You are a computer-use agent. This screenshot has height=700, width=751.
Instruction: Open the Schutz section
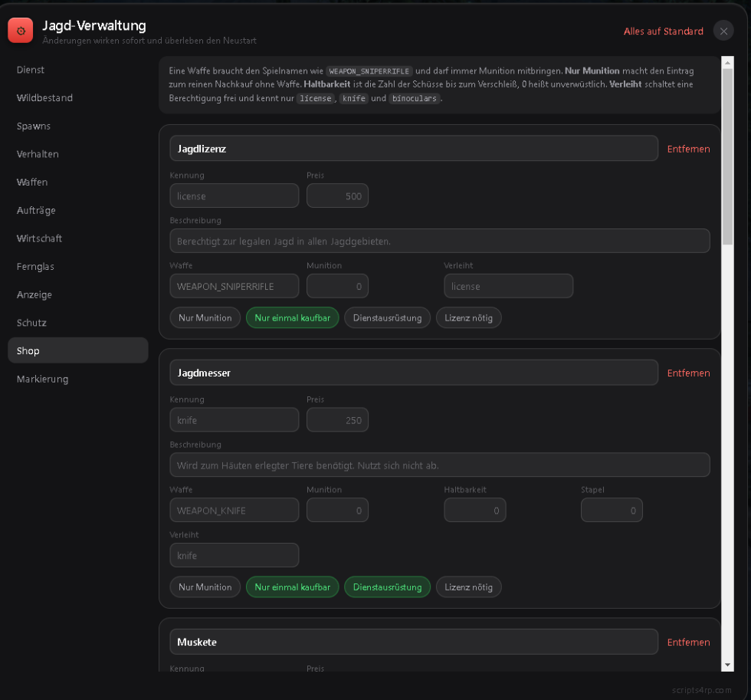(78, 323)
